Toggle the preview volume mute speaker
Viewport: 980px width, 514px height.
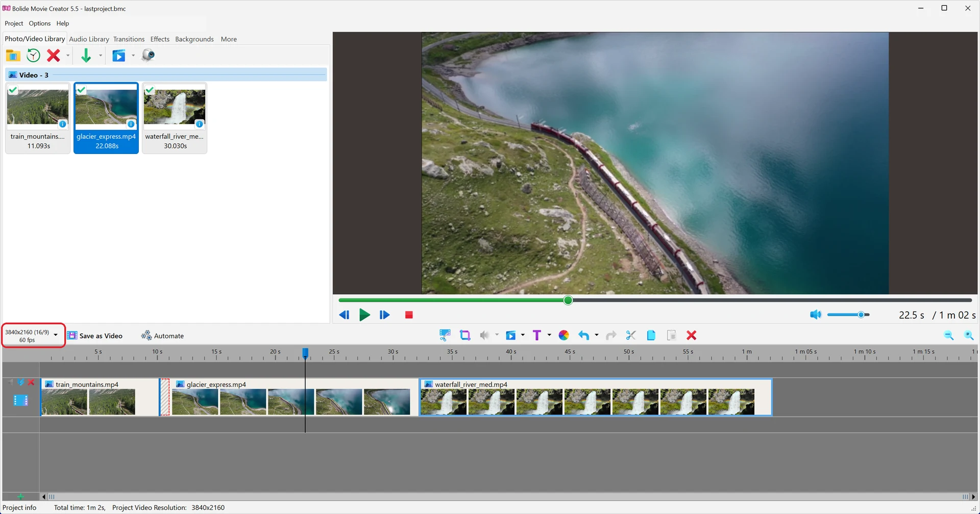coord(815,315)
